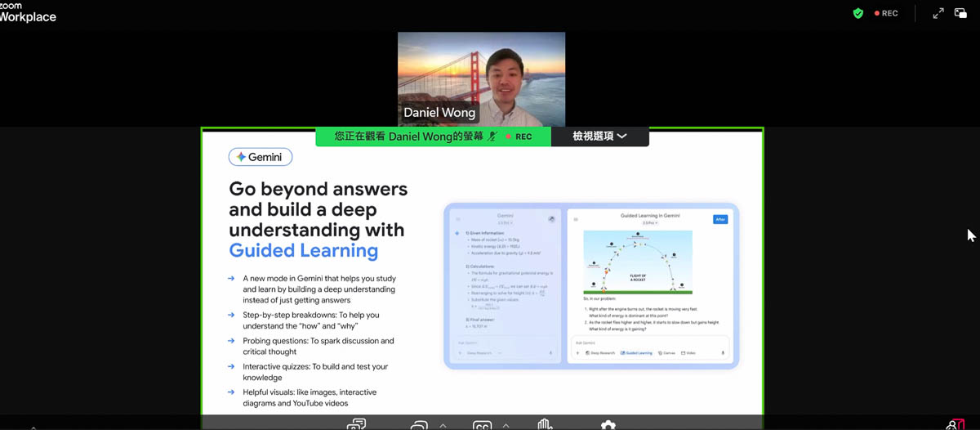Click the Gemini logo badge on the slide
This screenshot has height=430, width=980.
coord(260,157)
